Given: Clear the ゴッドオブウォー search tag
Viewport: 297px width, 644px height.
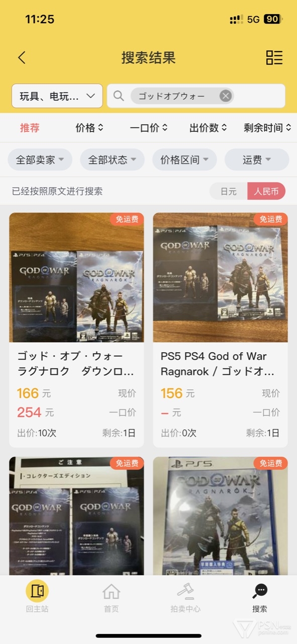Looking at the screenshot, I should (x=226, y=96).
